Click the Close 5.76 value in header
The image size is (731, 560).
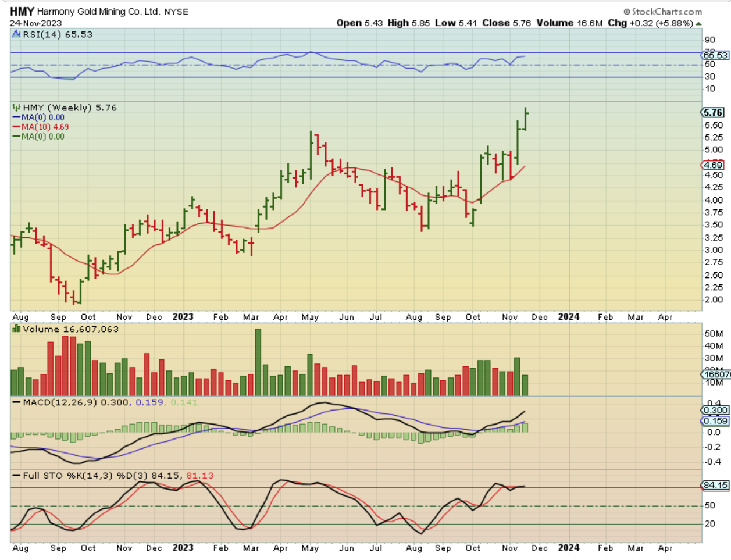pos(506,23)
